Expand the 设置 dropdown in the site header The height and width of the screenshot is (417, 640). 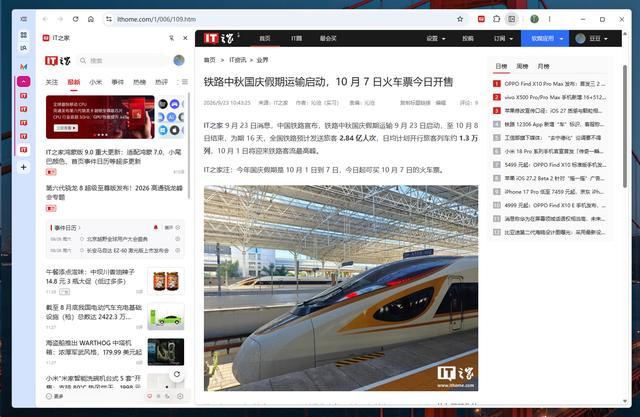[436, 38]
